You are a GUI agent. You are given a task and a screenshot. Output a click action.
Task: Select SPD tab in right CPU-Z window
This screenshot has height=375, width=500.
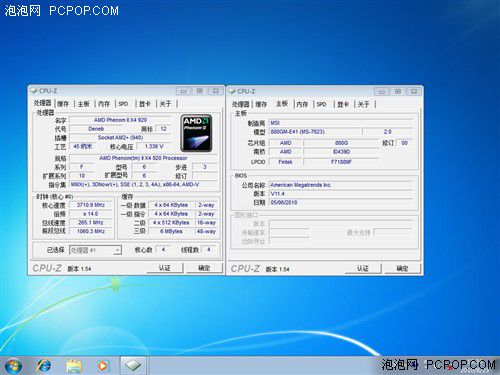(322, 104)
